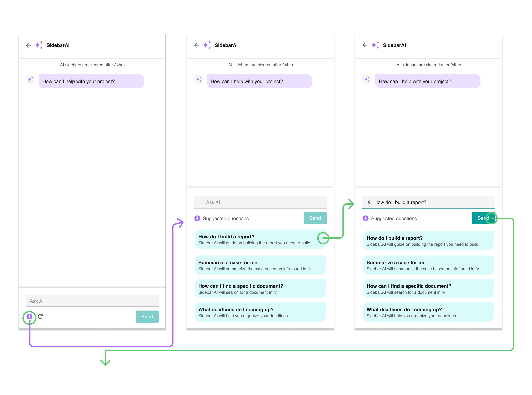This screenshot has height=395, width=532.
Task: Choose 'What deadlines do I coming up?' third panel
Action: coord(428,312)
